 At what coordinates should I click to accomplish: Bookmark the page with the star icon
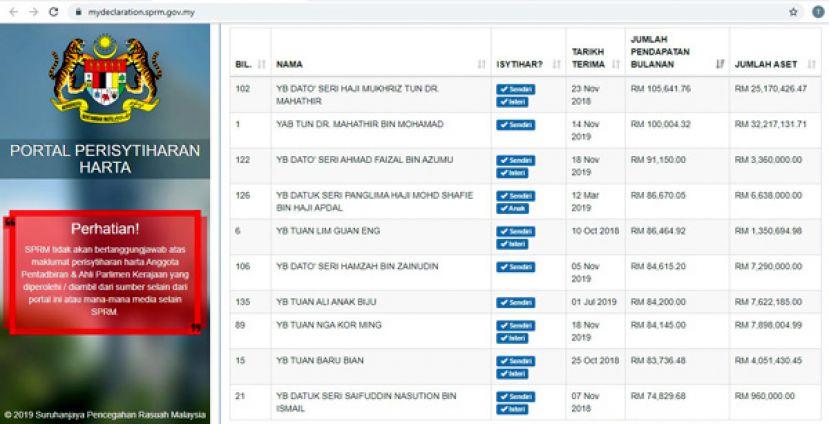coord(793,12)
